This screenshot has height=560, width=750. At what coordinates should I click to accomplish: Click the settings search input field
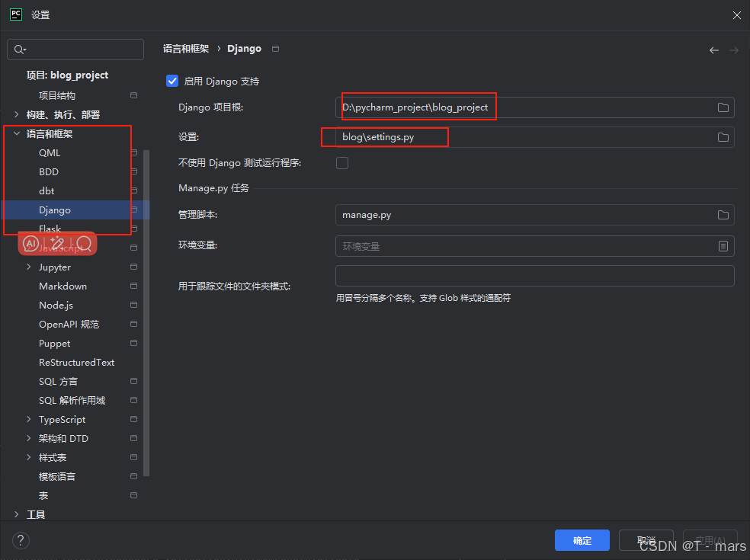click(75, 50)
